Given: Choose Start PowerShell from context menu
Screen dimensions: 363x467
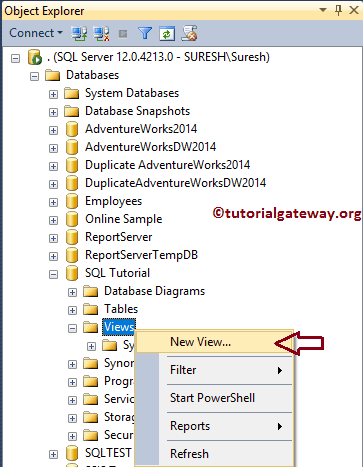Looking at the screenshot, I should (215, 398).
